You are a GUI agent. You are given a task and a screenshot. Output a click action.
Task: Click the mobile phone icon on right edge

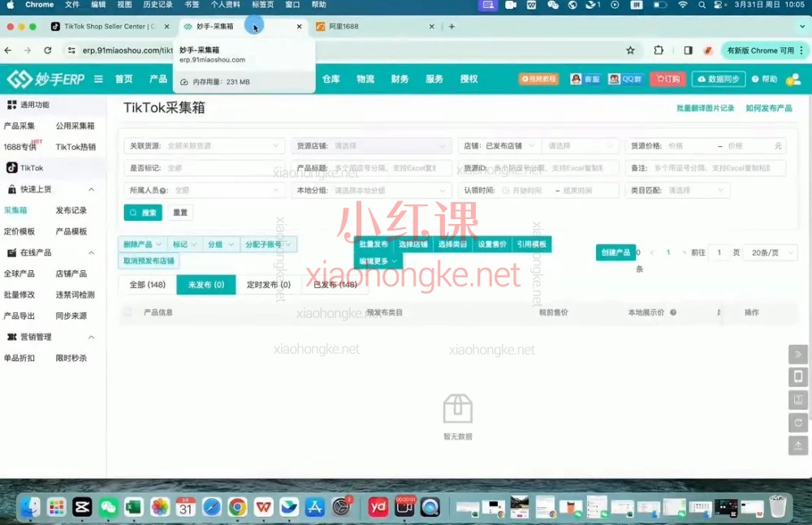pos(798,377)
